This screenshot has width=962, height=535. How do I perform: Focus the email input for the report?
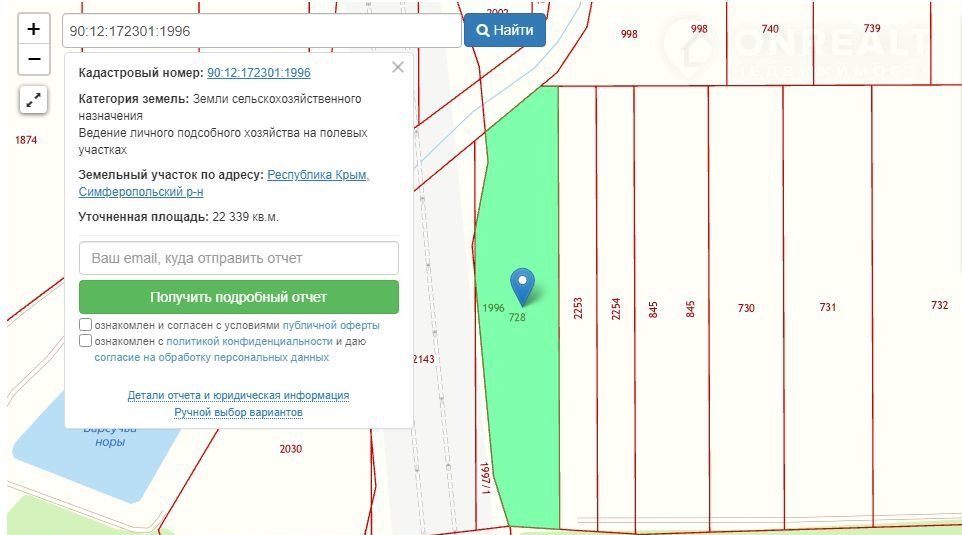238,258
